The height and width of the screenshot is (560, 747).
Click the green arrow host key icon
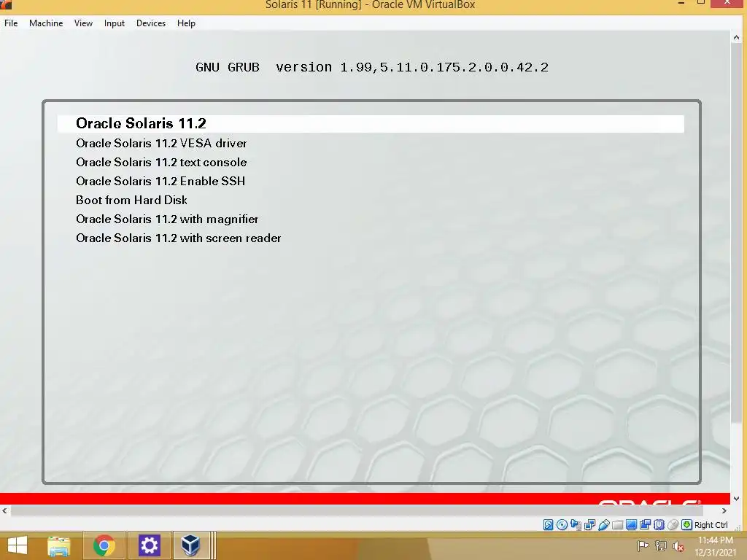point(686,525)
